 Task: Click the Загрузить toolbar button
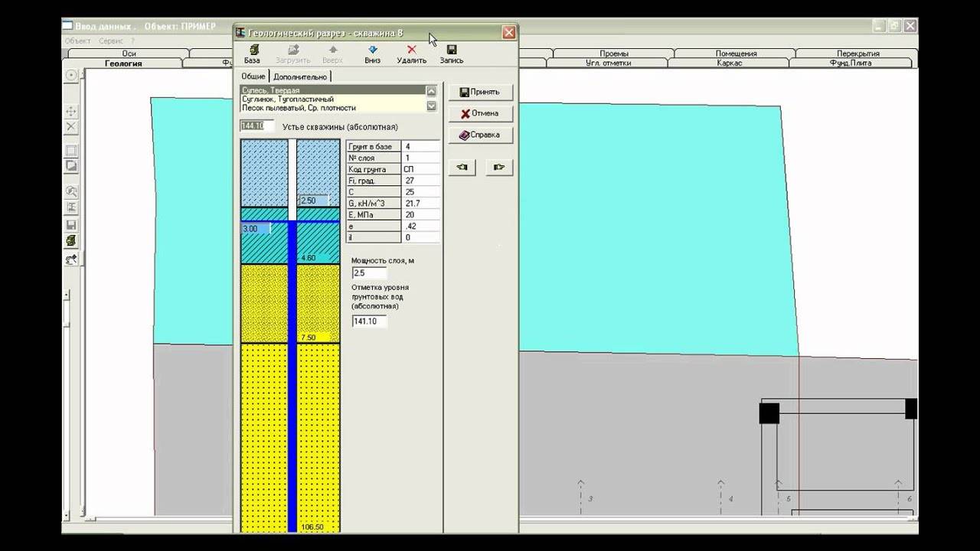pos(292,54)
